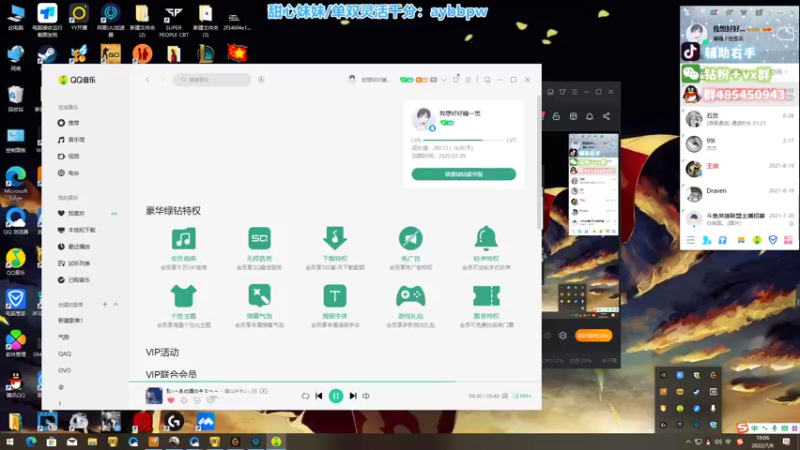
Task: Go forward with the QQ Music forward arrow
Action: tap(162, 80)
